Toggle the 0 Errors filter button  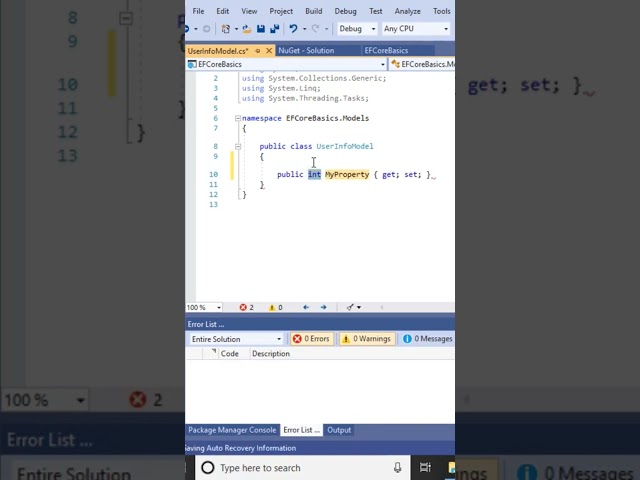[x=312, y=339]
